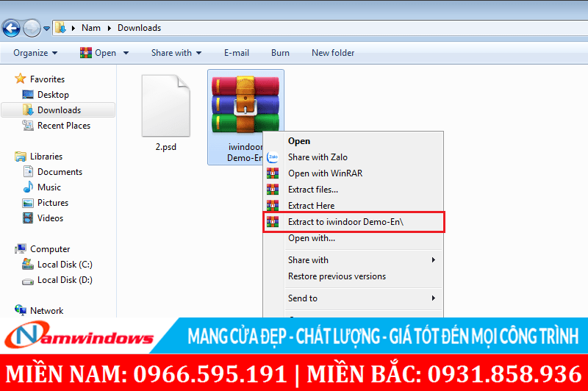This screenshot has width=588, height=391.
Task: Click the Network icon in sidebar
Action: click(21, 310)
